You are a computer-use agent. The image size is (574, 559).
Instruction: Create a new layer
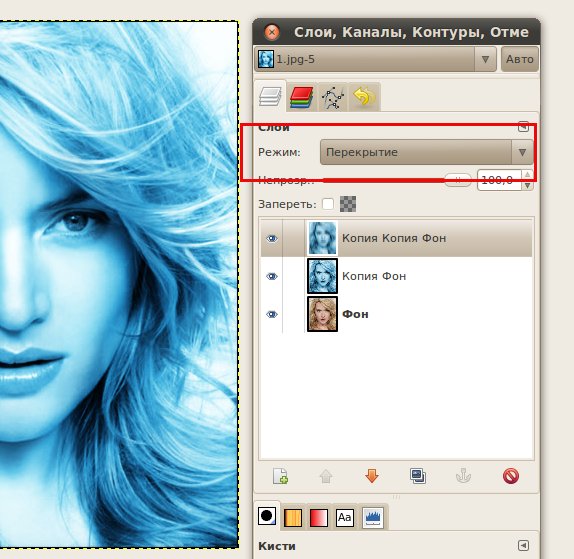(280, 476)
